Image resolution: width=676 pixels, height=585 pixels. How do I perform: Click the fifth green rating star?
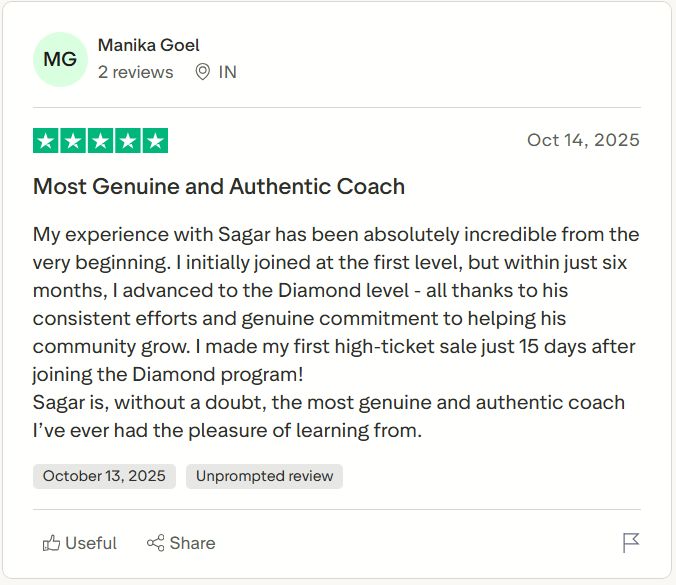click(x=154, y=141)
